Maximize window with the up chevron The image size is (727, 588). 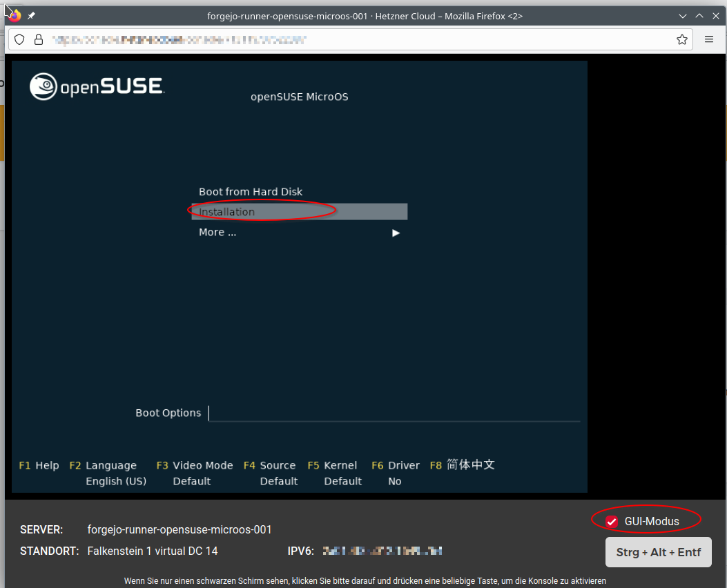[x=699, y=16]
